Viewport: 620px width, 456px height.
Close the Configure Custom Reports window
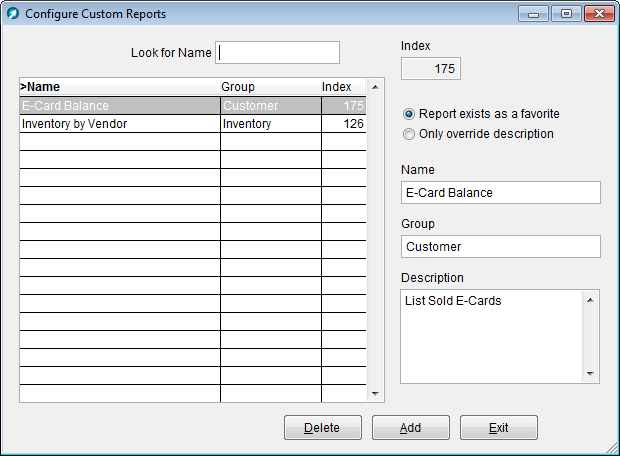pyautogui.click(x=599, y=14)
